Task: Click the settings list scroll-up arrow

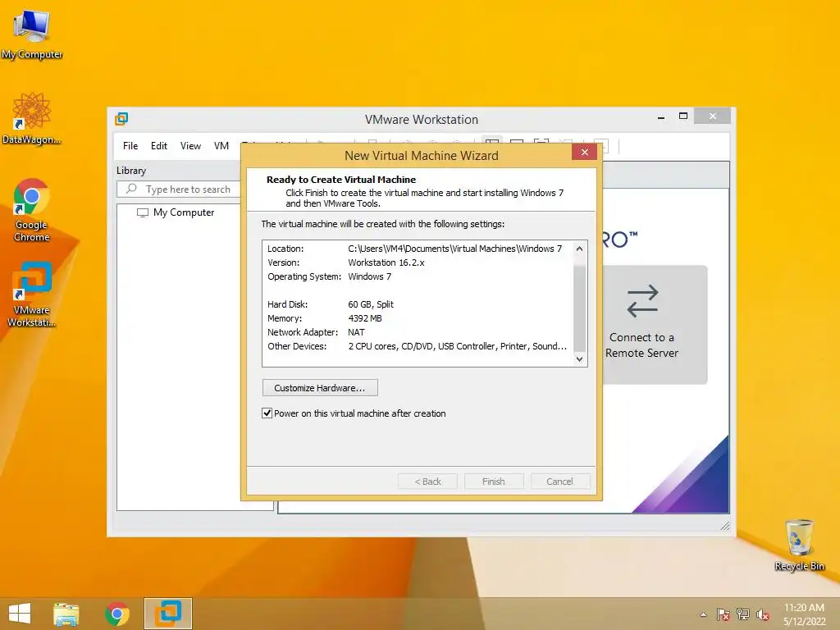Action: click(579, 249)
